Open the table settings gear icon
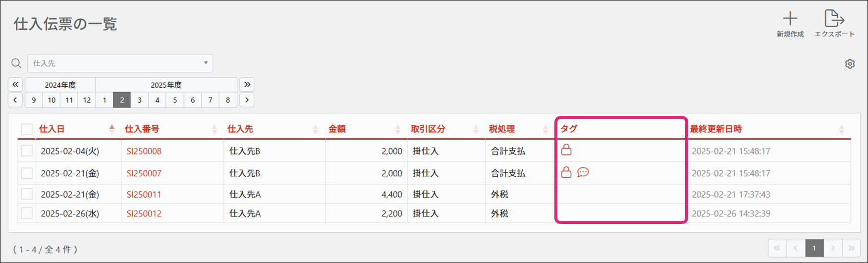868x263 pixels. tap(850, 64)
